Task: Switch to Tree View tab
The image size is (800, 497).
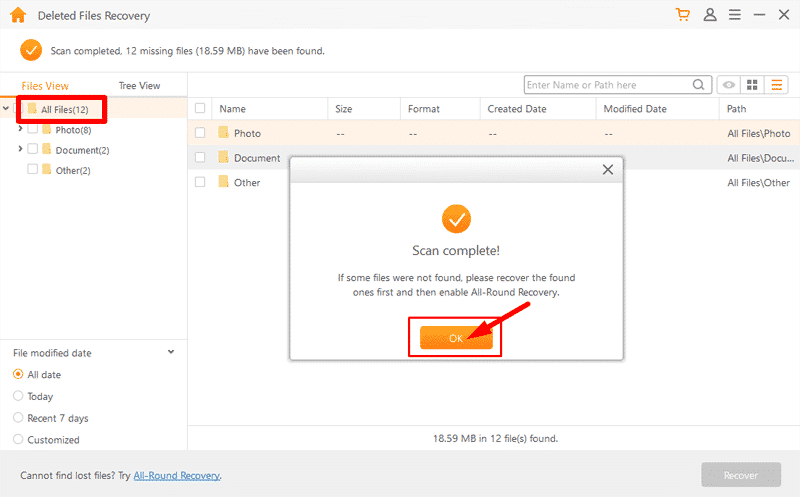Action: click(139, 86)
